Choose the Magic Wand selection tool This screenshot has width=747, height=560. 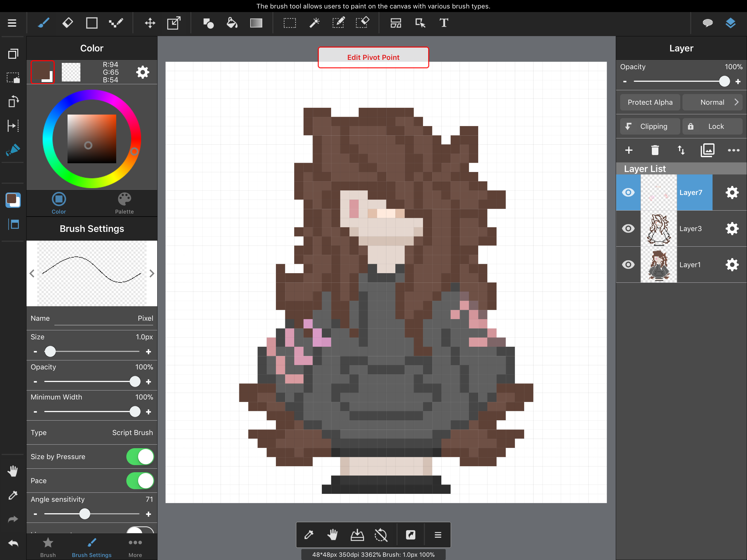(314, 23)
